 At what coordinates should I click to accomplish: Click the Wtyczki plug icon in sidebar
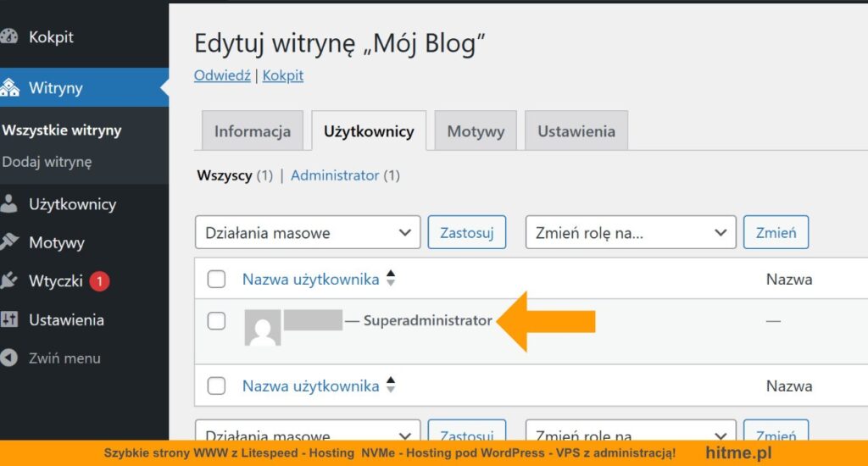tap(8, 280)
